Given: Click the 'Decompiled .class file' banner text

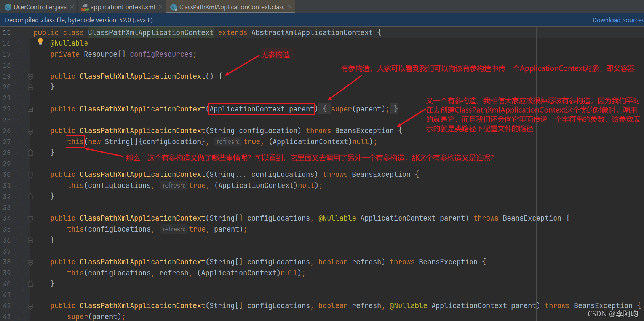Looking at the screenshot, I should pos(79,20).
